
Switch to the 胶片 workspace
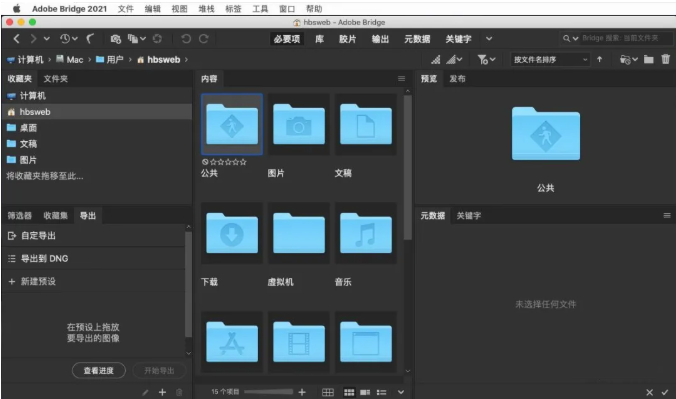coord(347,39)
